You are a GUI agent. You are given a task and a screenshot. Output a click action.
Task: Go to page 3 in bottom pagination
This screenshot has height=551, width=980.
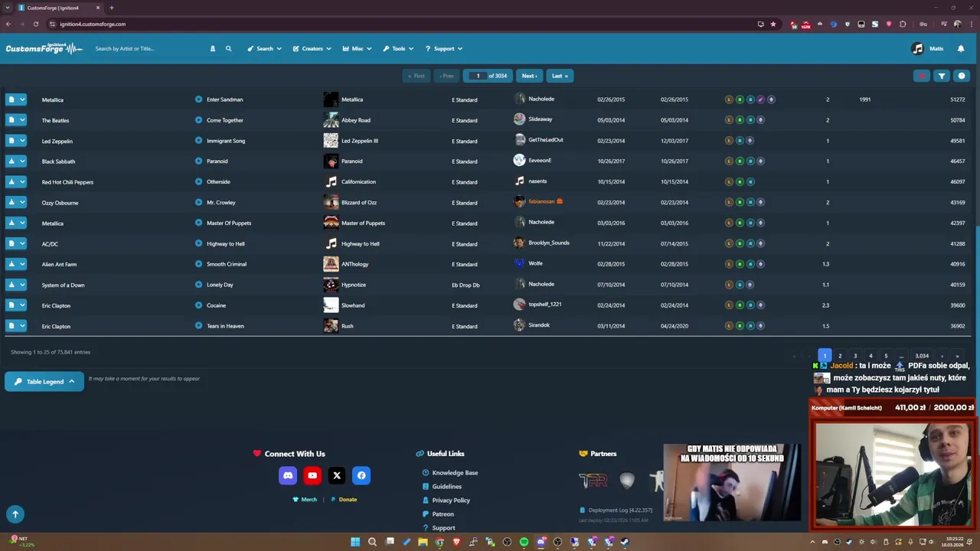[855, 356]
